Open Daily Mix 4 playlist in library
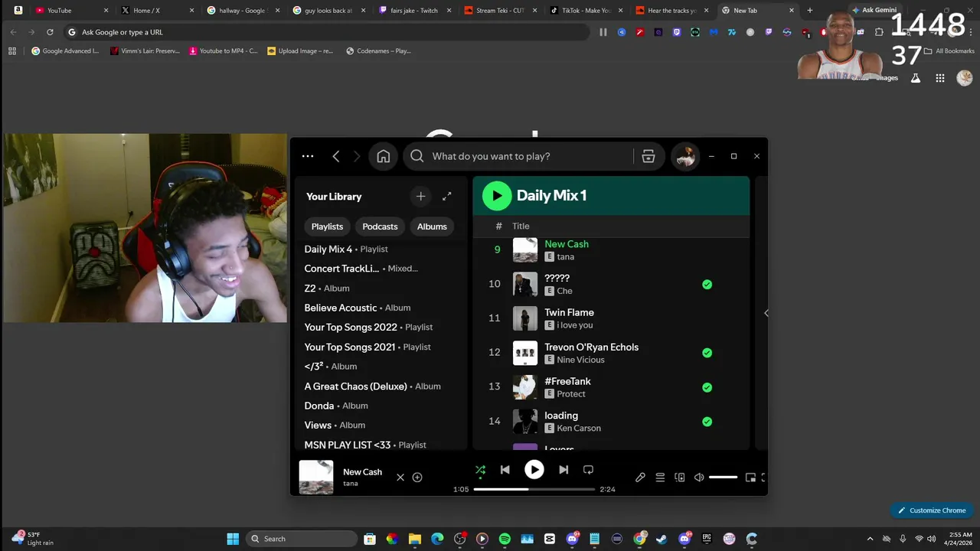This screenshot has width=980, height=551. (x=346, y=249)
